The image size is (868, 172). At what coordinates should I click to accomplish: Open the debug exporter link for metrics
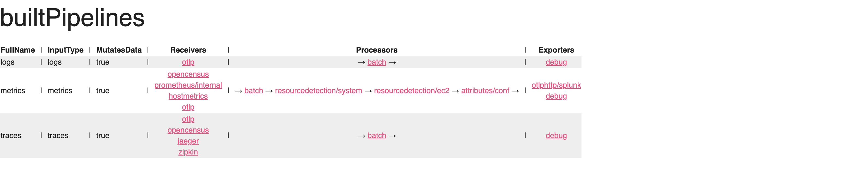coord(556,96)
